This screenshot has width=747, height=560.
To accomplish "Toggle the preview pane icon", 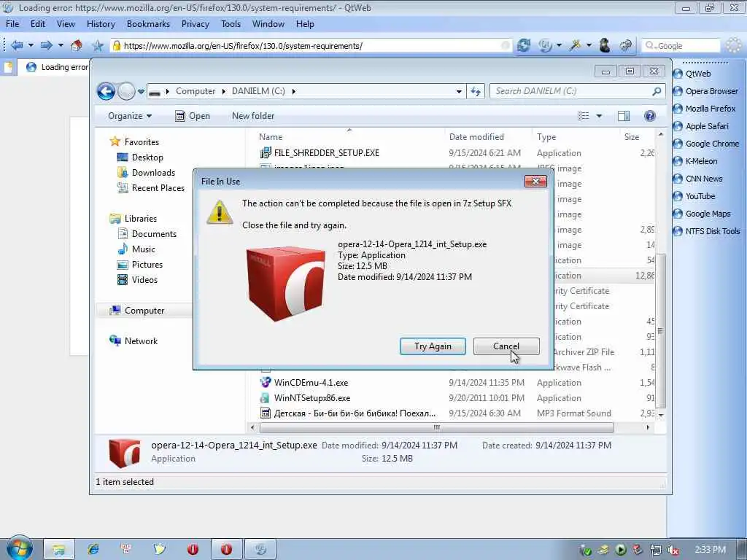I will click(624, 116).
